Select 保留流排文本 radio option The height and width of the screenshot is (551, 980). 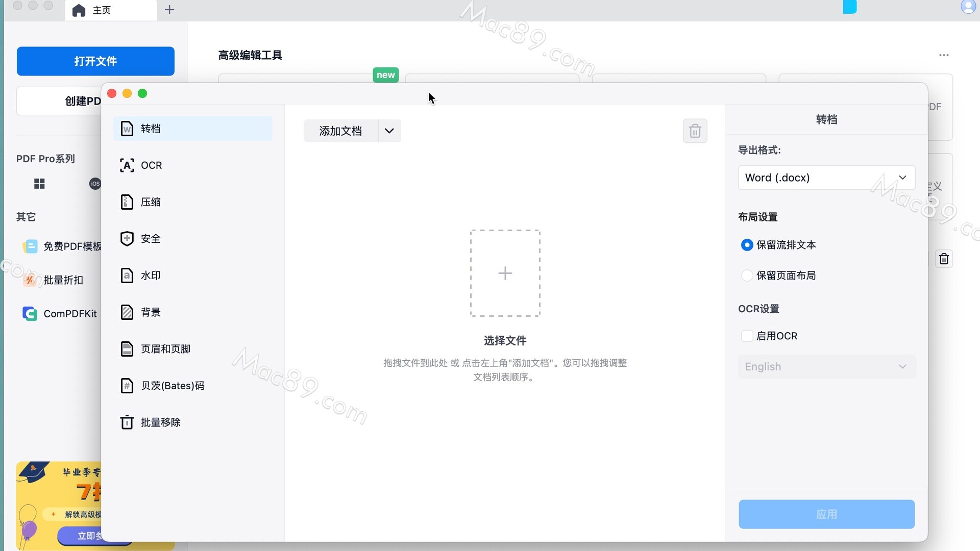747,245
